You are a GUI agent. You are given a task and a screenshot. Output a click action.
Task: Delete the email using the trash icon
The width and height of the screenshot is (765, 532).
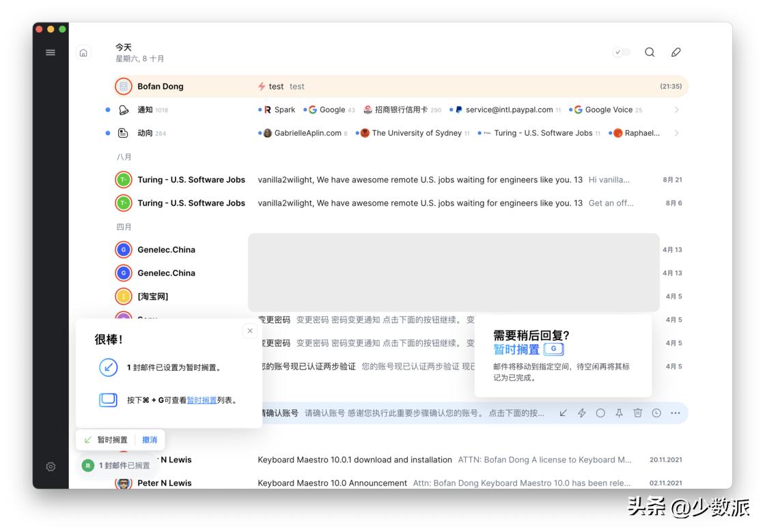click(638, 412)
